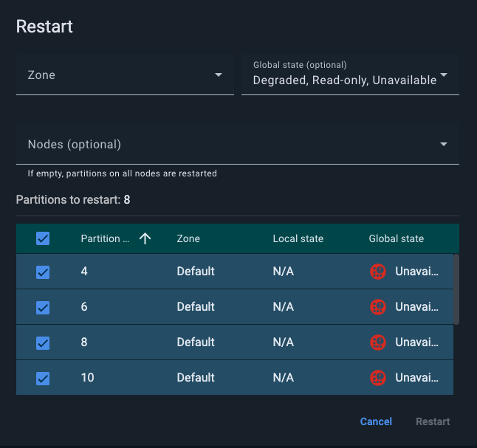Click the Unavailable status icon for partition 4
477x448 pixels.
[378, 272]
